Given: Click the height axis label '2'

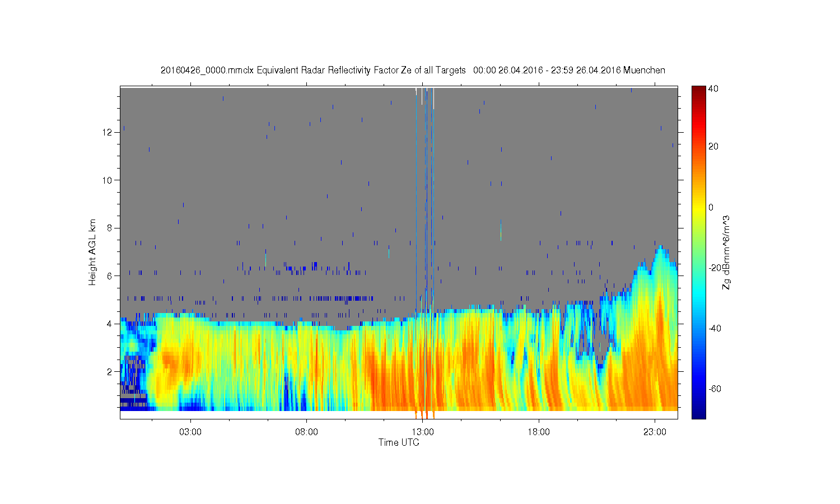Looking at the screenshot, I should 110,371.
